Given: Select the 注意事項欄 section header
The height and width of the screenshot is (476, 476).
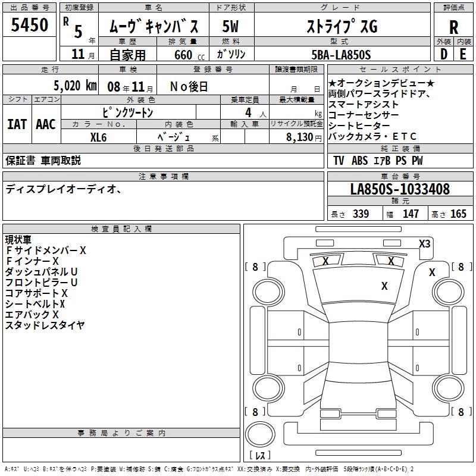Looking at the screenshot, I should 163,176.
